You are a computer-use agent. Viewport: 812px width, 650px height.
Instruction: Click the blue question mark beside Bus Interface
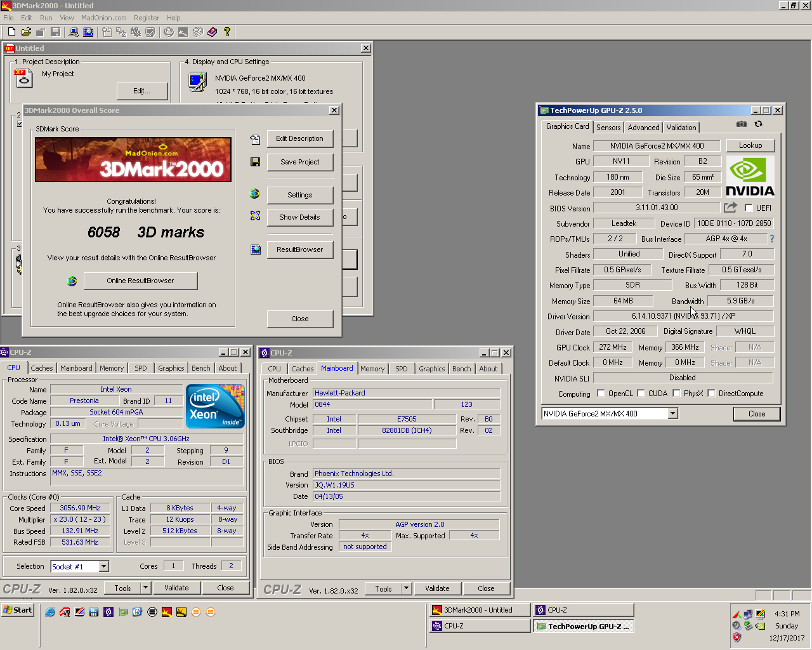pos(772,239)
